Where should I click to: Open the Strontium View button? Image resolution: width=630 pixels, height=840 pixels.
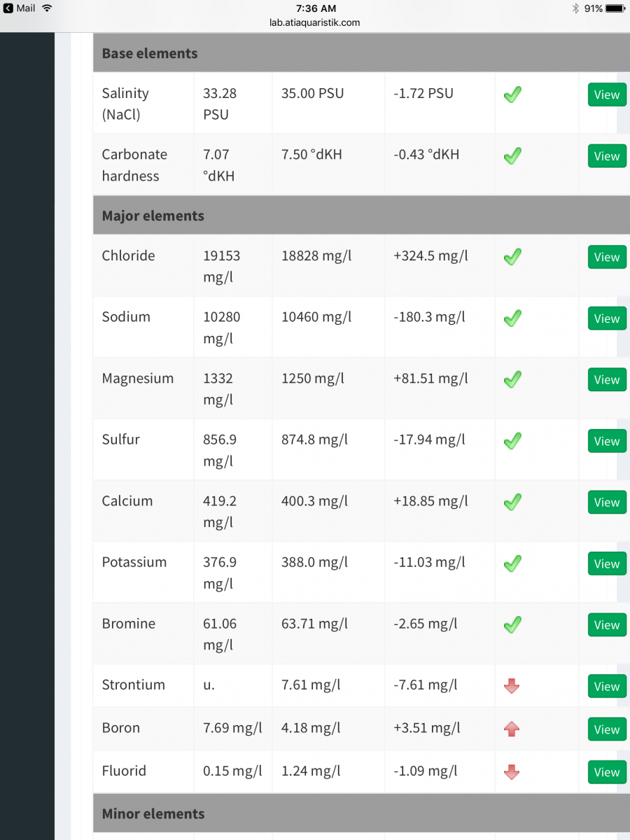[607, 686]
